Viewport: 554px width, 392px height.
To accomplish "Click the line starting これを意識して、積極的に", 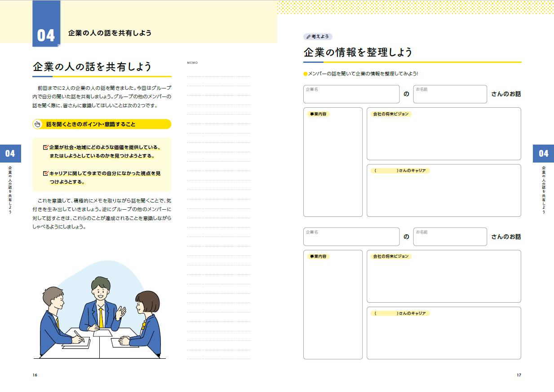I will (105, 201).
